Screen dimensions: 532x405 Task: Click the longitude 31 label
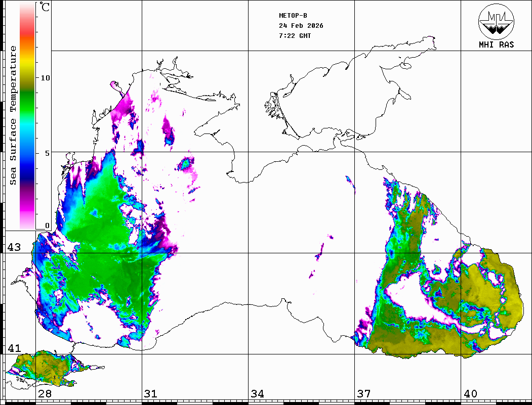tap(150, 394)
